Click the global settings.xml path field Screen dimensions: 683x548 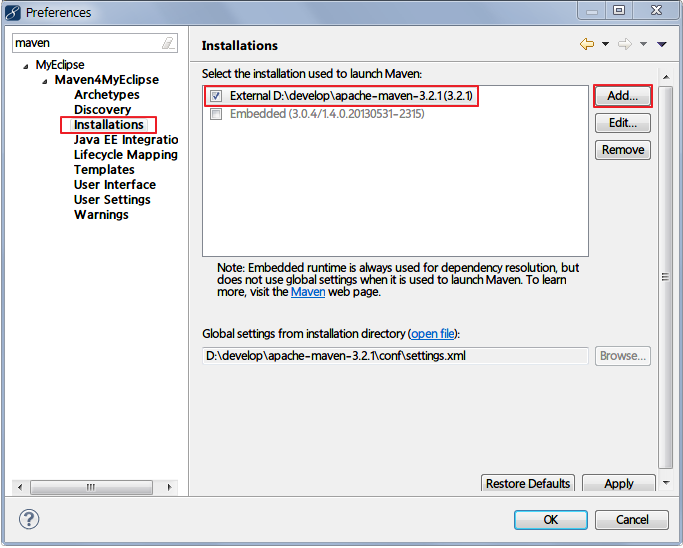tap(395, 356)
